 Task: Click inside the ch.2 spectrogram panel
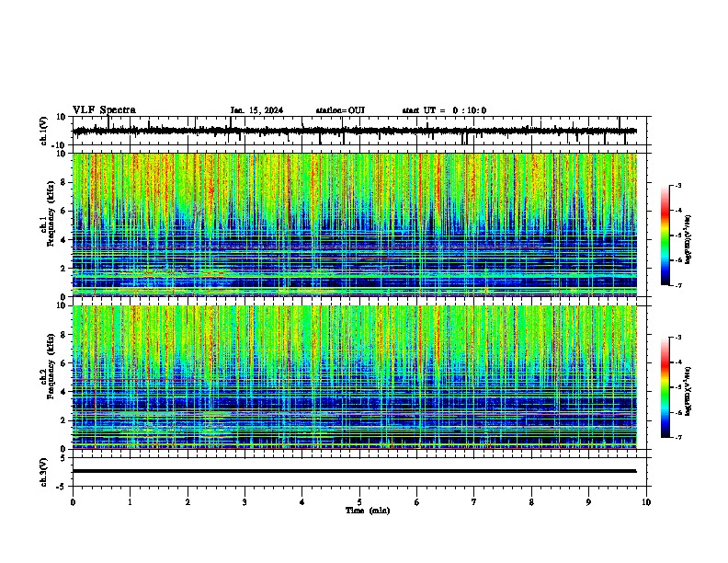(x=355, y=377)
